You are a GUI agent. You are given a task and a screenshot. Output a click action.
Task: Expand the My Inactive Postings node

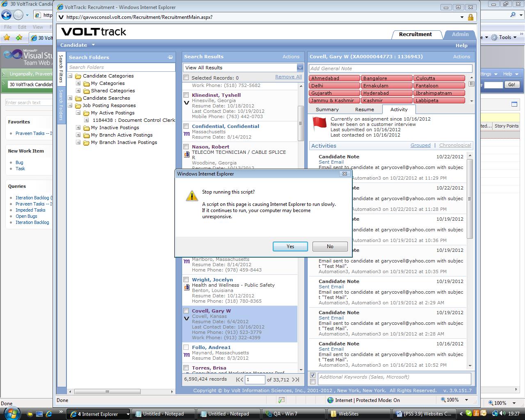78,128
